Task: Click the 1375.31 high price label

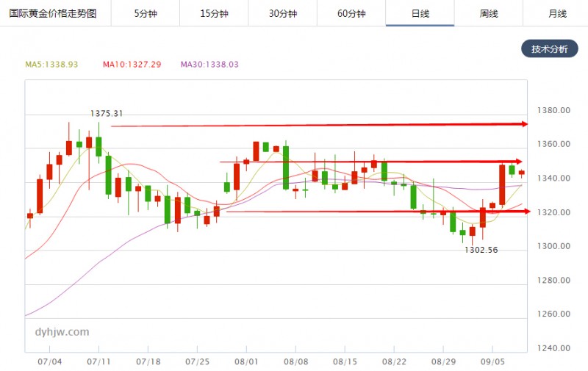Action: click(107, 114)
